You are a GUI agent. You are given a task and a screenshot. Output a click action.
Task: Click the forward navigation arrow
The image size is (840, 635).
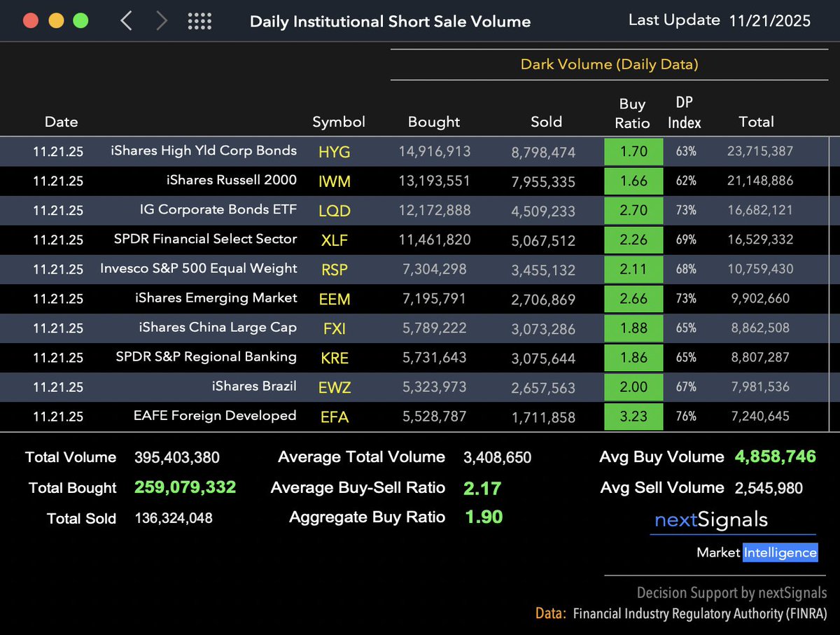[x=162, y=20]
